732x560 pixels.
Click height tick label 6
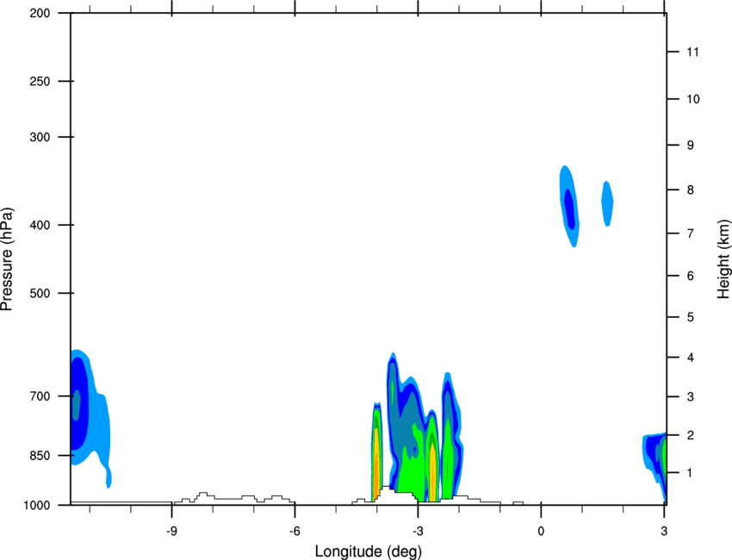tap(690, 276)
